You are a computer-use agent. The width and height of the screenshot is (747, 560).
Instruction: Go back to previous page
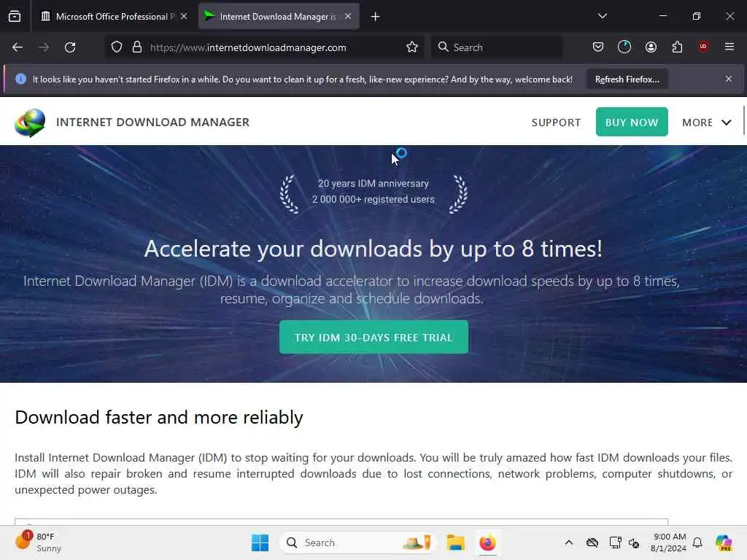click(18, 47)
